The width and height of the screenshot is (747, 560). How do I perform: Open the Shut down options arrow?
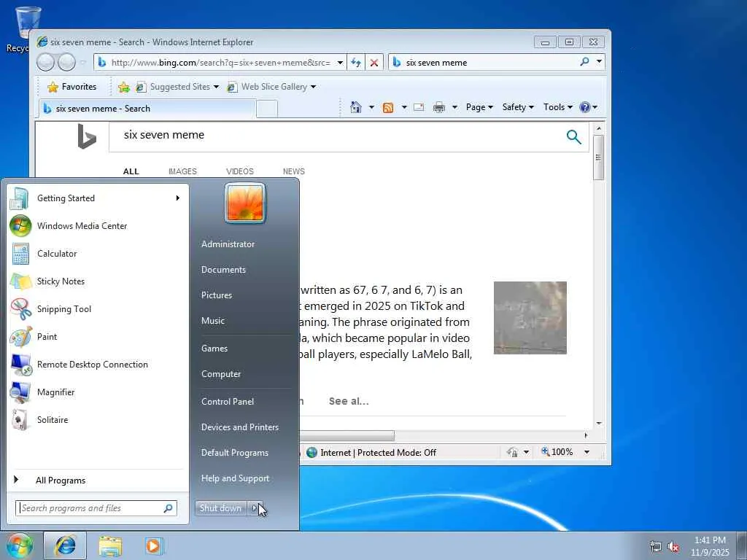pyautogui.click(x=255, y=508)
